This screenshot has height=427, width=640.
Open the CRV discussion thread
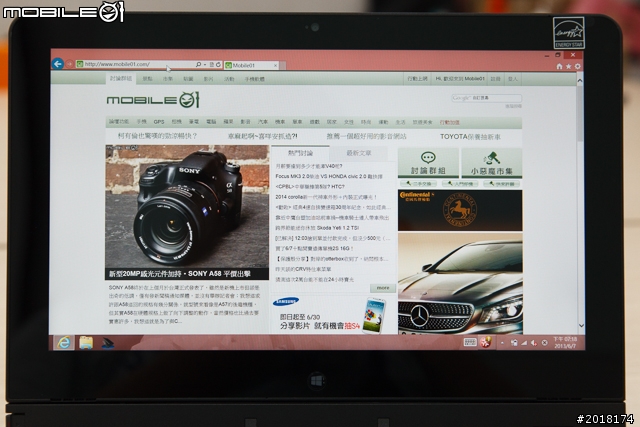point(303,269)
